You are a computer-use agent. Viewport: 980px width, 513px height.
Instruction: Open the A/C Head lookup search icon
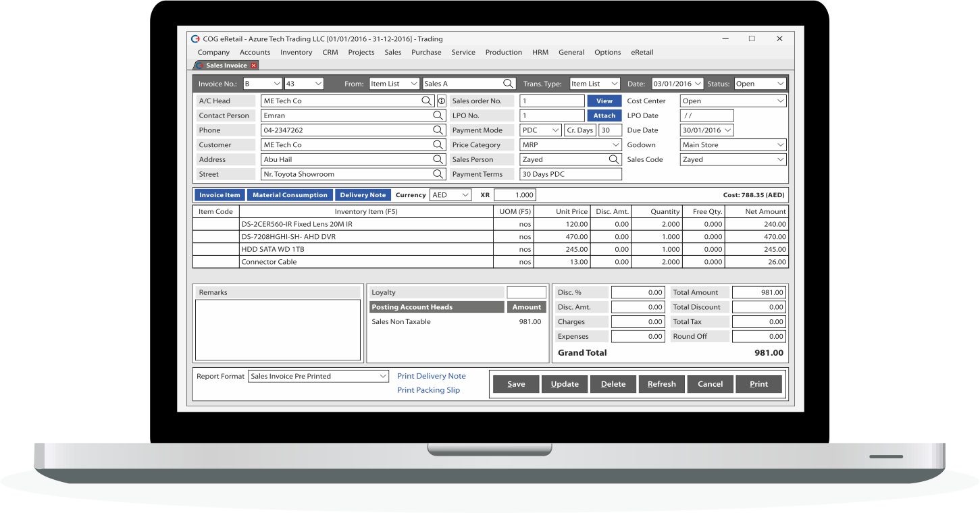coord(428,101)
